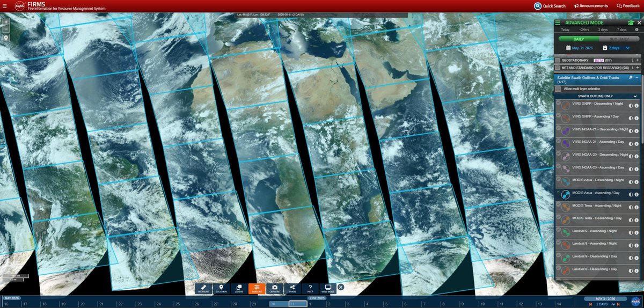Open the Help tool
The height and width of the screenshot is (308, 644).
[310, 289]
